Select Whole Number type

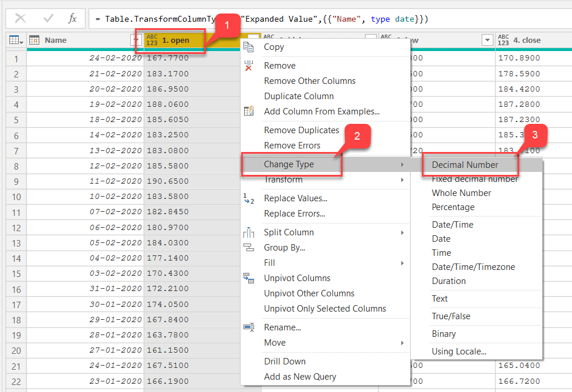(x=462, y=193)
